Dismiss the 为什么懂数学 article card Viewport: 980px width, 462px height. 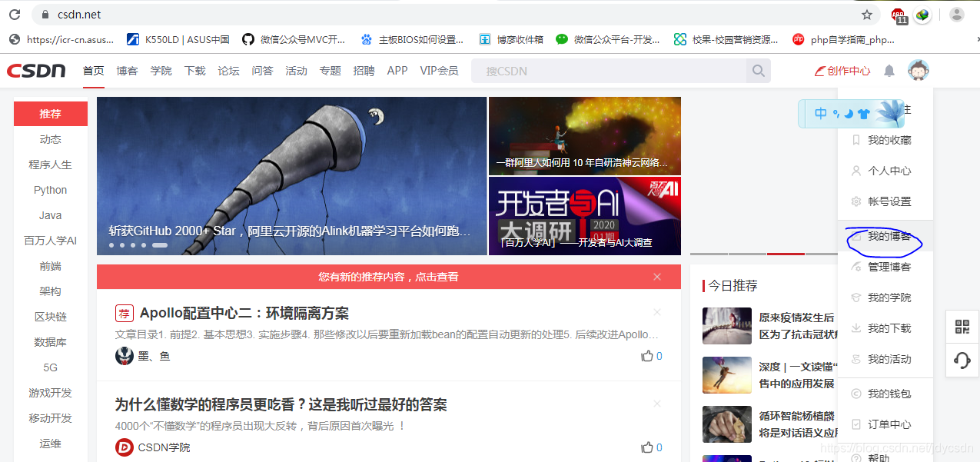(657, 404)
